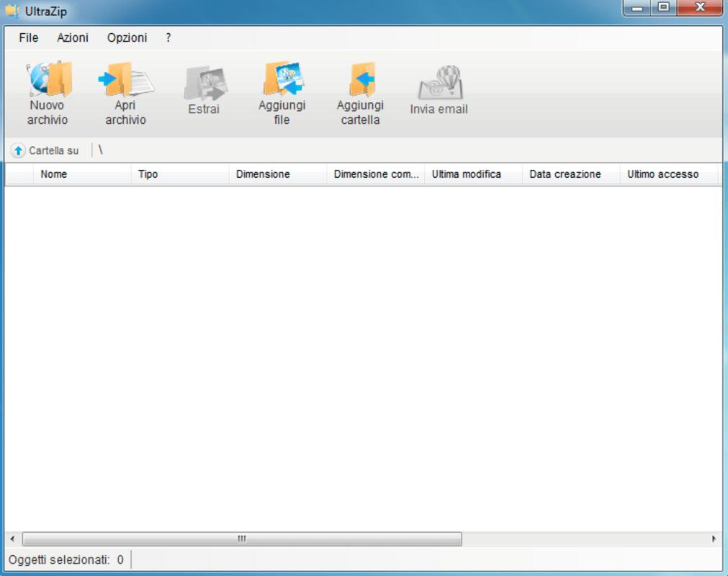Minimize the UltraZip window
This screenshot has width=728, height=576.
637,8
